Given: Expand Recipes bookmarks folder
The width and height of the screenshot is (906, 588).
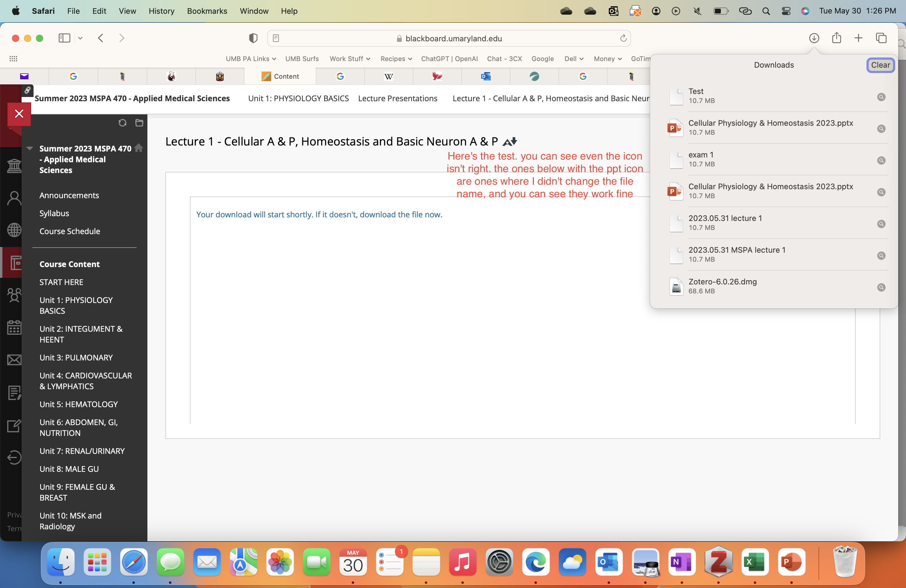Looking at the screenshot, I should 396,59.
